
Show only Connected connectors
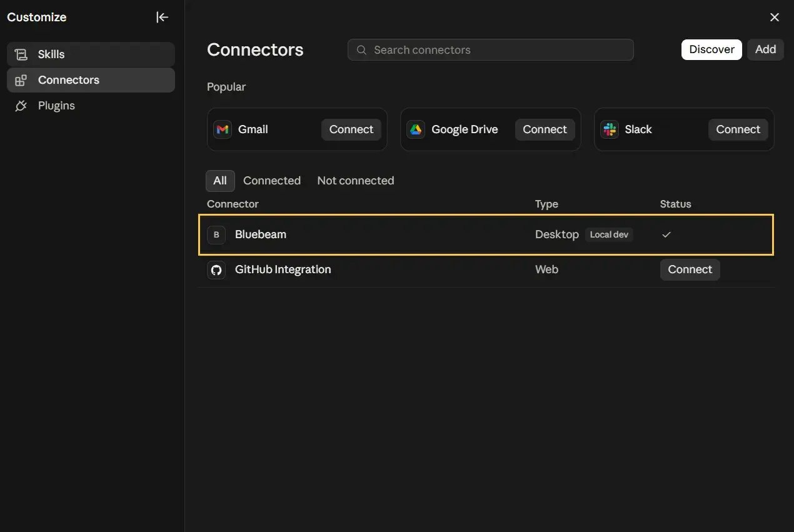pos(272,181)
